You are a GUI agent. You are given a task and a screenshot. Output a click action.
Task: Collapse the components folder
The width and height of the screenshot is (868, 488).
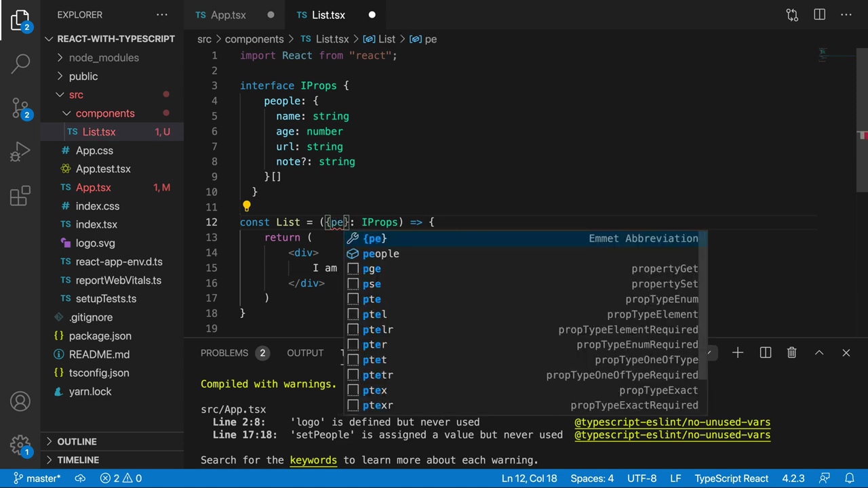click(112, 113)
